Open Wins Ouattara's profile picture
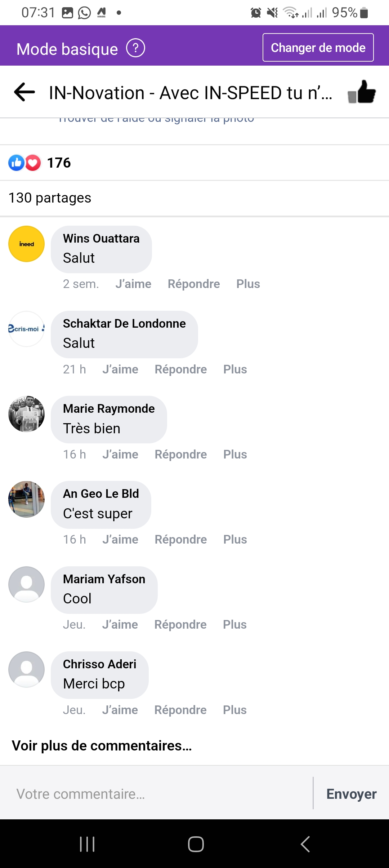Image resolution: width=389 pixels, height=868 pixels. pyautogui.click(x=27, y=244)
